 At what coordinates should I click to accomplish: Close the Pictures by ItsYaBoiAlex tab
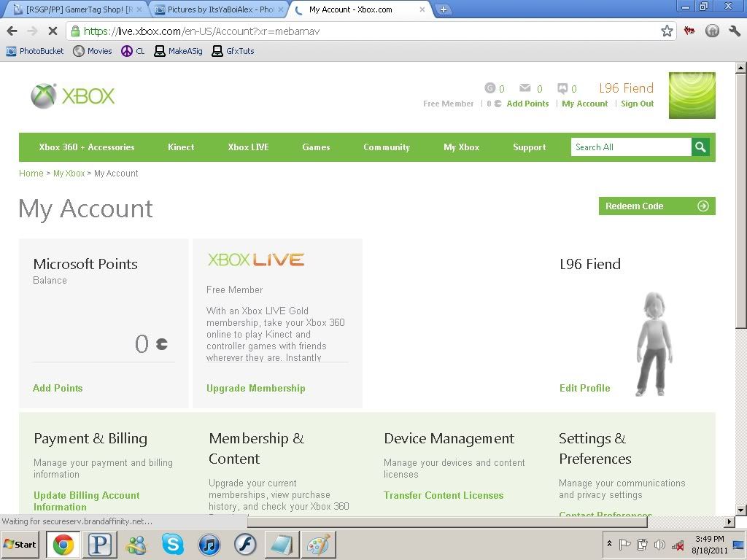pyautogui.click(x=281, y=9)
